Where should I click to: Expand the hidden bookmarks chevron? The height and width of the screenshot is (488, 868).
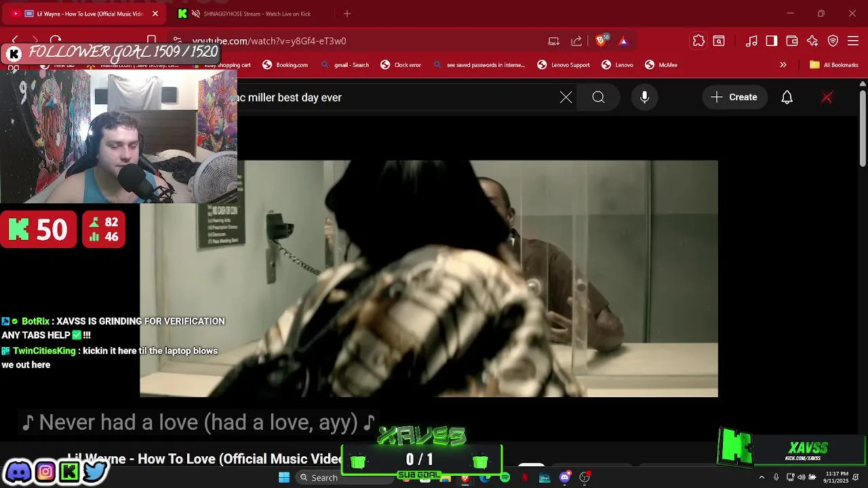(783, 65)
